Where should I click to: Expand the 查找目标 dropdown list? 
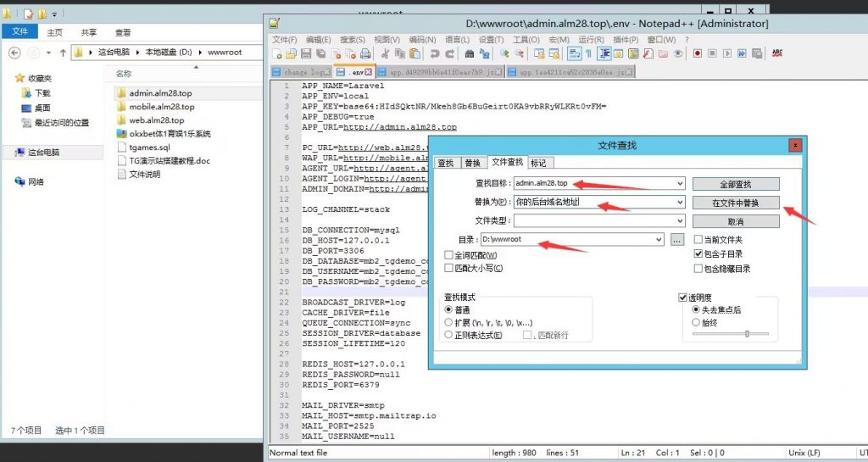click(x=679, y=183)
